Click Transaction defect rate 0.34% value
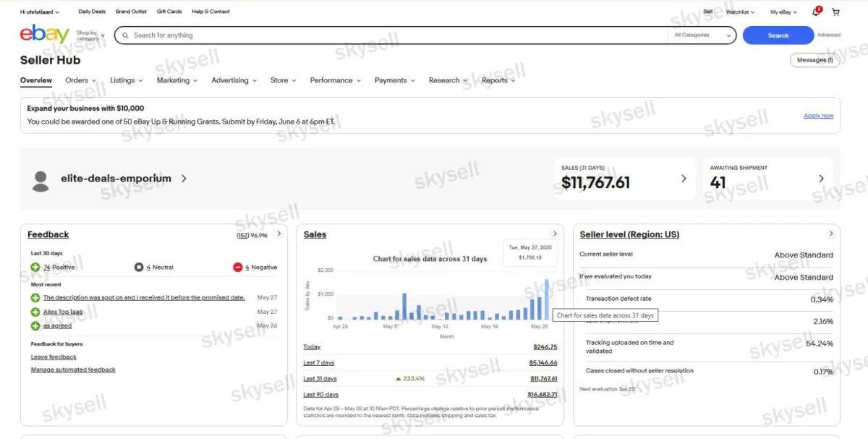 point(822,299)
